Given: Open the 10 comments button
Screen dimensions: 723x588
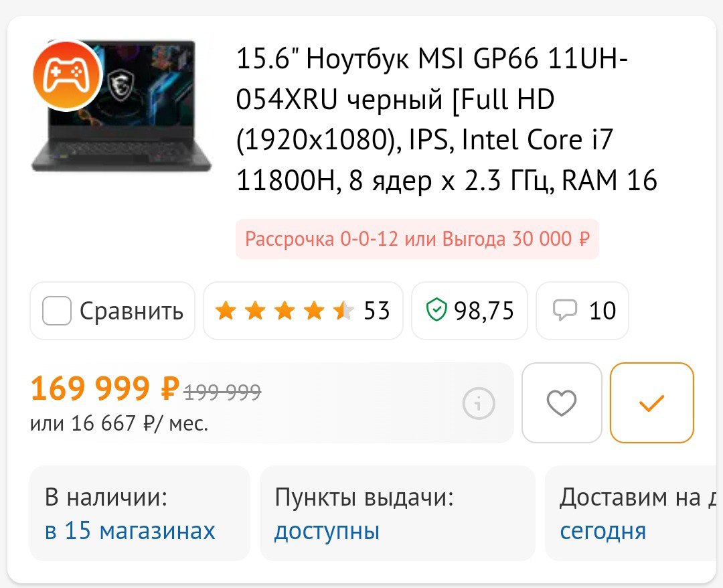Looking at the screenshot, I should point(582,310).
